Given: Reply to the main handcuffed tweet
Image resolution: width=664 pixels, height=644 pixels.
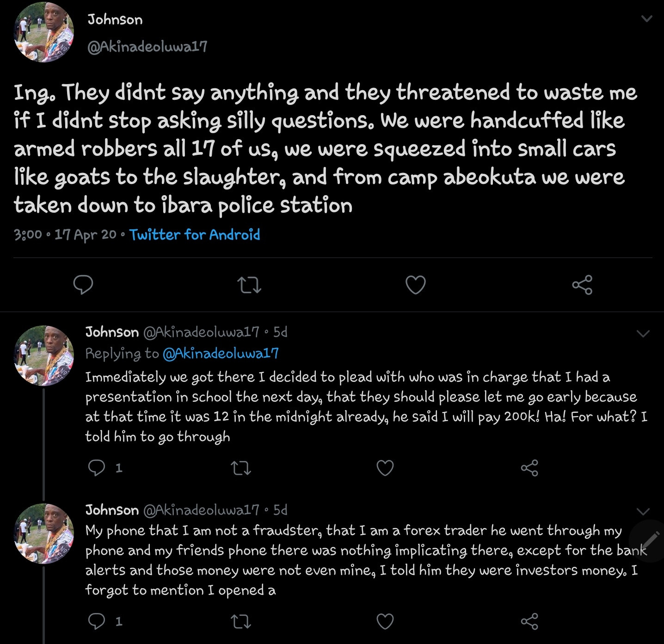Looking at the screenshot, I should 83,284.
